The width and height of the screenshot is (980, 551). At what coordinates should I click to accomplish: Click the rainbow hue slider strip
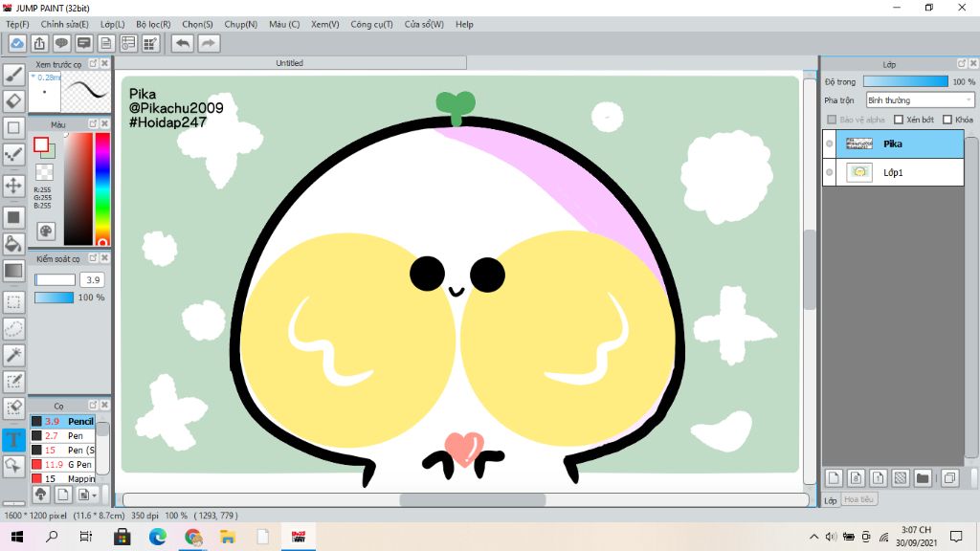point(102,187)
